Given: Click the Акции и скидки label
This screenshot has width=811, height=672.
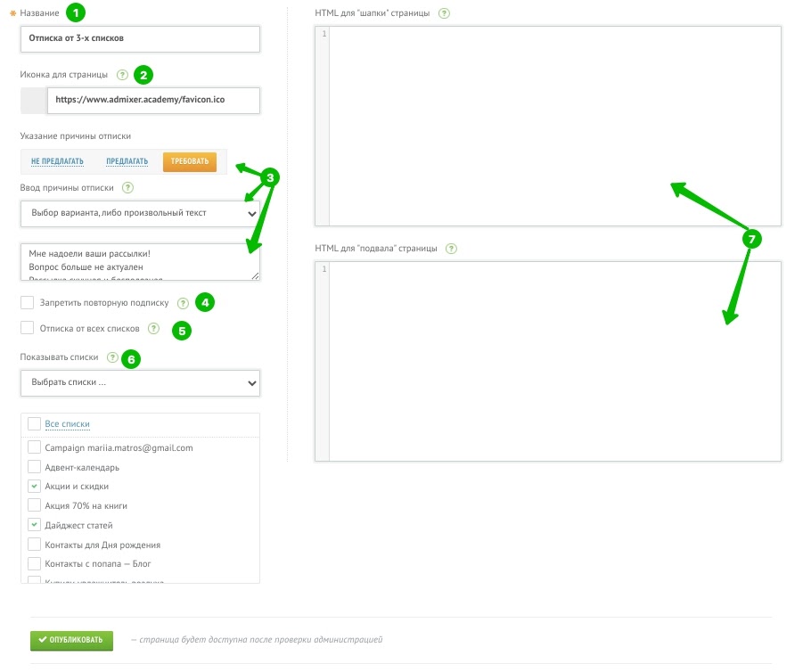Looking at the screenshot, I should [x=77, y=487].
